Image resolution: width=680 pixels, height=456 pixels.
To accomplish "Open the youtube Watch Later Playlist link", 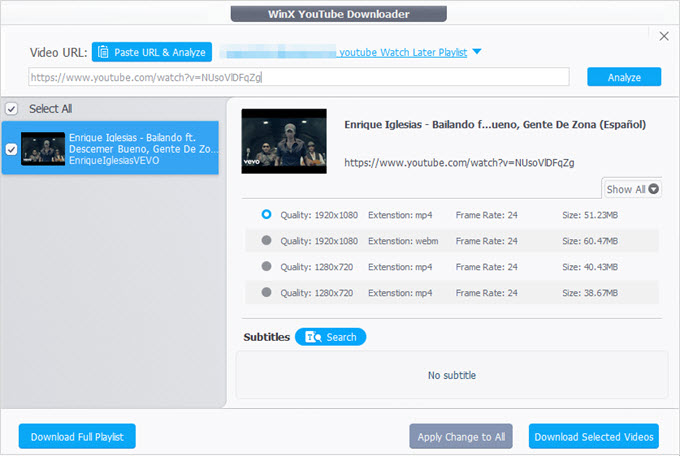I will pos(403,52).
